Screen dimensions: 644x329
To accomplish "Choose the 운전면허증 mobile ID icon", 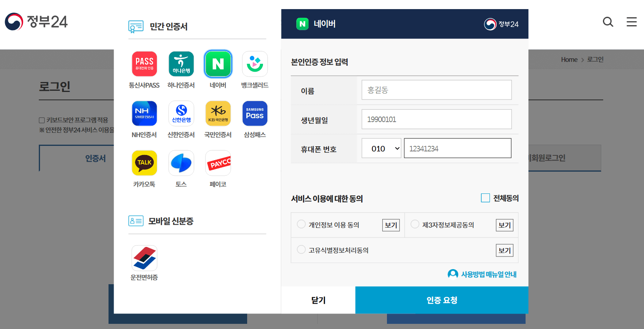I will pos(144,258).
